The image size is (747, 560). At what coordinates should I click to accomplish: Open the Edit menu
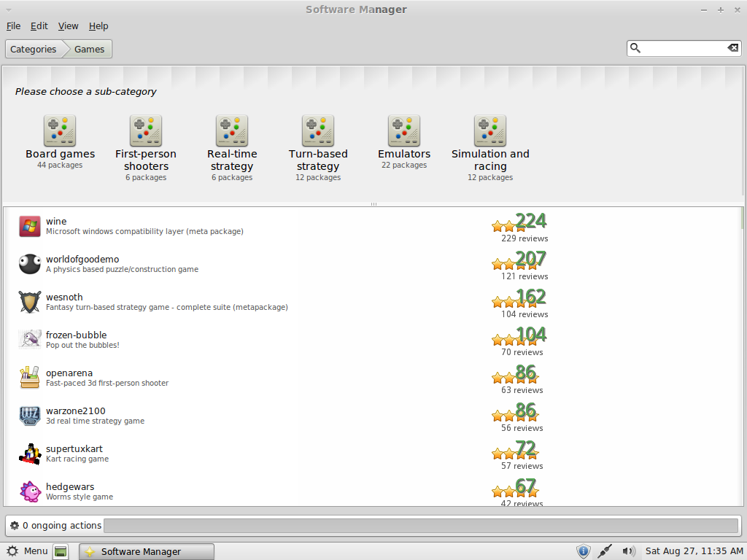click(x=39, y=26)
